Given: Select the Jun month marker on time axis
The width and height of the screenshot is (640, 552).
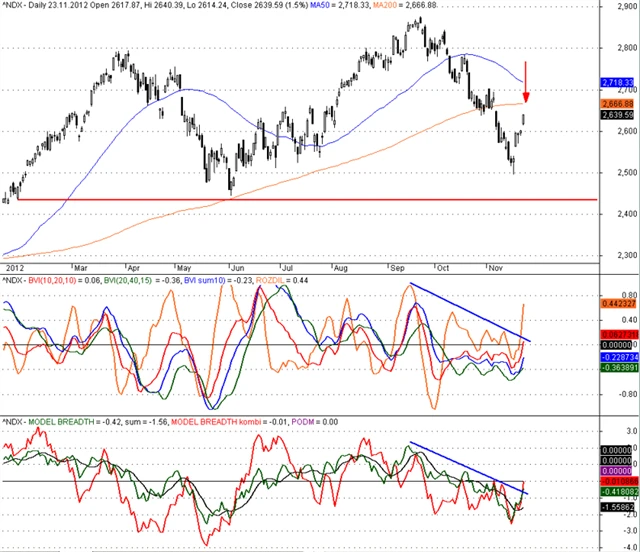Looking at the screenshot, I should (236, 268).
